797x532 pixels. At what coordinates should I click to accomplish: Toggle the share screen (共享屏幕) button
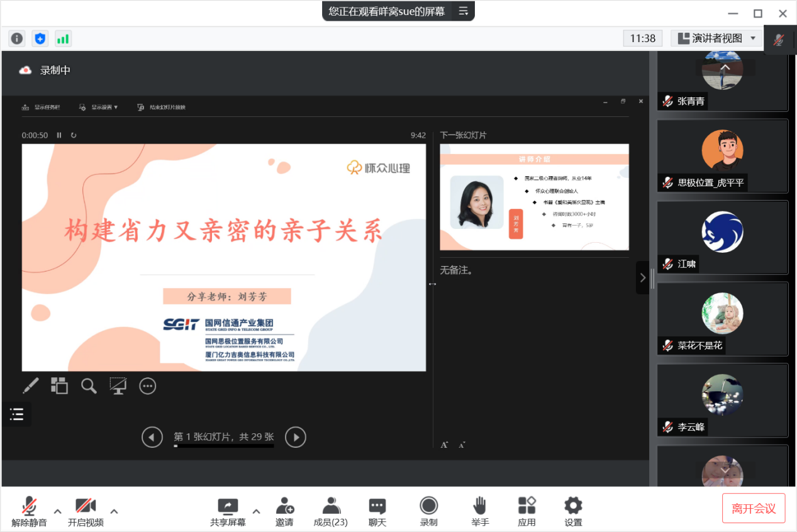pyautogui.click(x=228, y=511)
